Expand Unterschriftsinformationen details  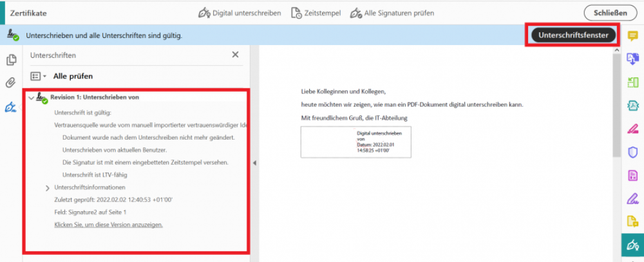(x=47, y=187)
